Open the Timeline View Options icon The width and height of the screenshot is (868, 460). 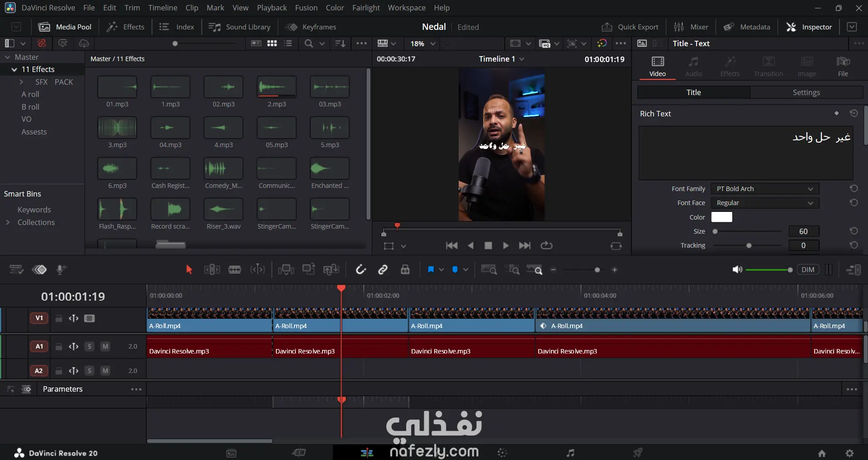(x=16, y=270)
